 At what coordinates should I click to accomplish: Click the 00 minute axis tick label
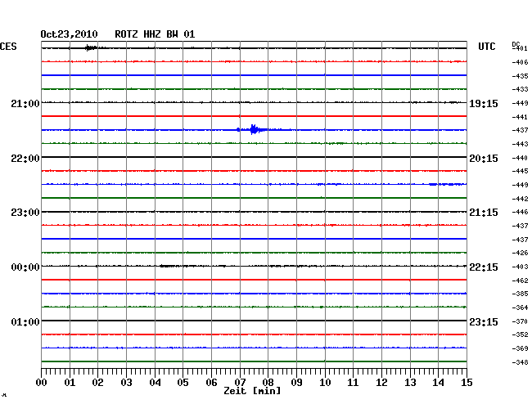[42, 383]
